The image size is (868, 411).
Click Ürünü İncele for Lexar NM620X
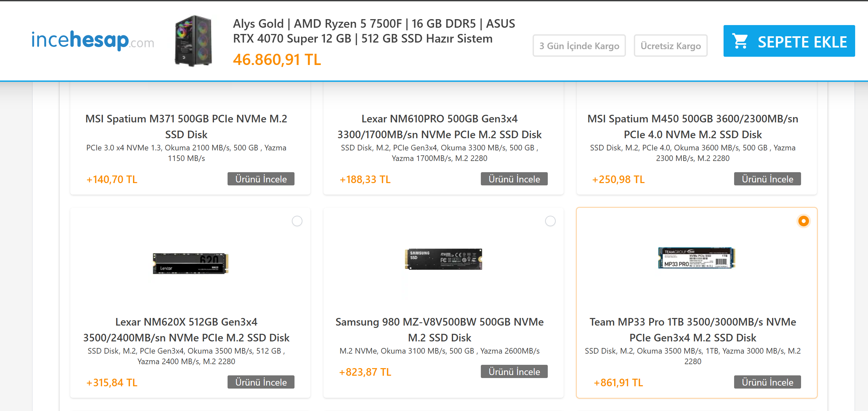click(261, 382)
